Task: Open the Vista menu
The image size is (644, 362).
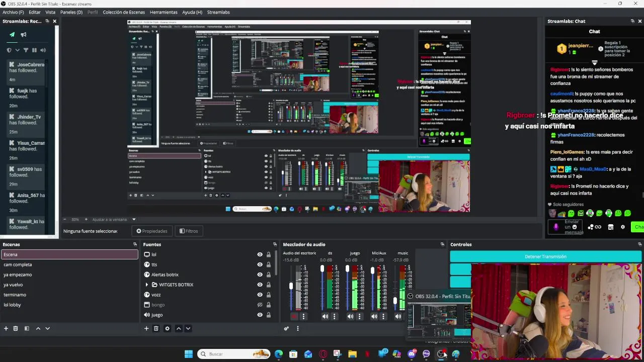Action: click(50, 12)
